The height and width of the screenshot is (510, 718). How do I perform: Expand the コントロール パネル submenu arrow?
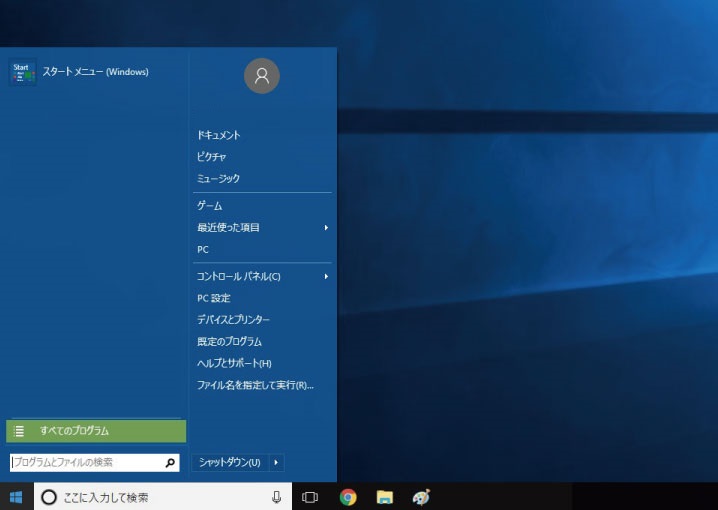[x=326, y=277]
